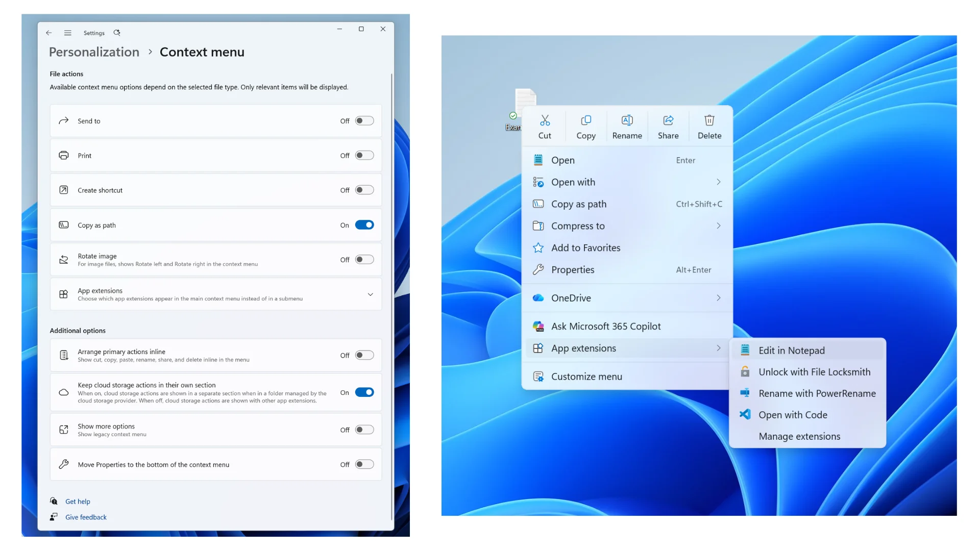980x551 pixels.
Task: Click the Arrange primary actions inline icon
Action: pos(64,355)
